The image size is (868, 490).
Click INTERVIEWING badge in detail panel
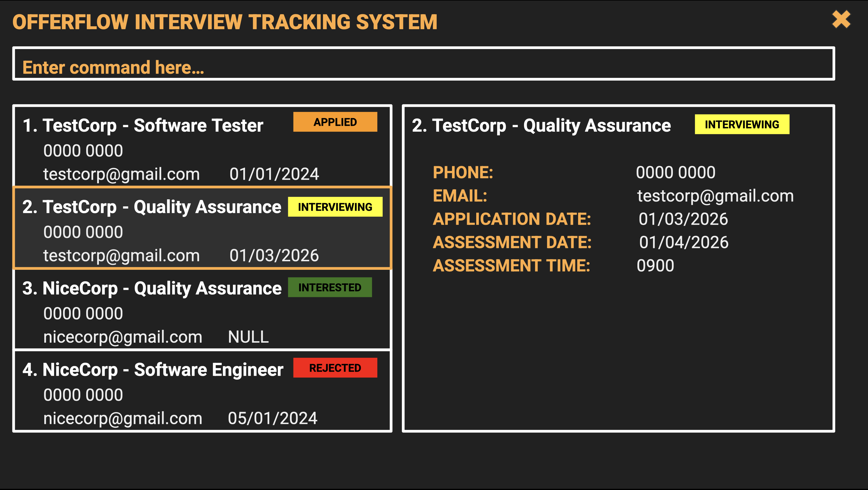click(742, 124)
